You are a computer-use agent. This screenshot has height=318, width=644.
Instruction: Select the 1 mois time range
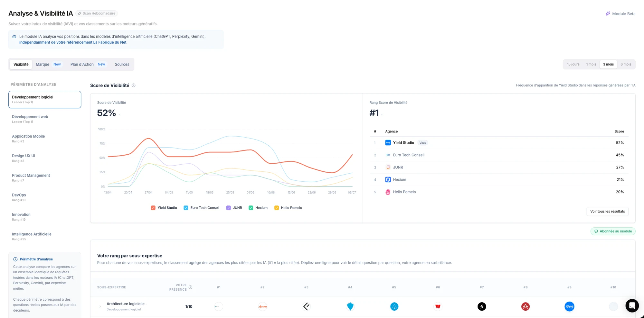pos(591,64)
